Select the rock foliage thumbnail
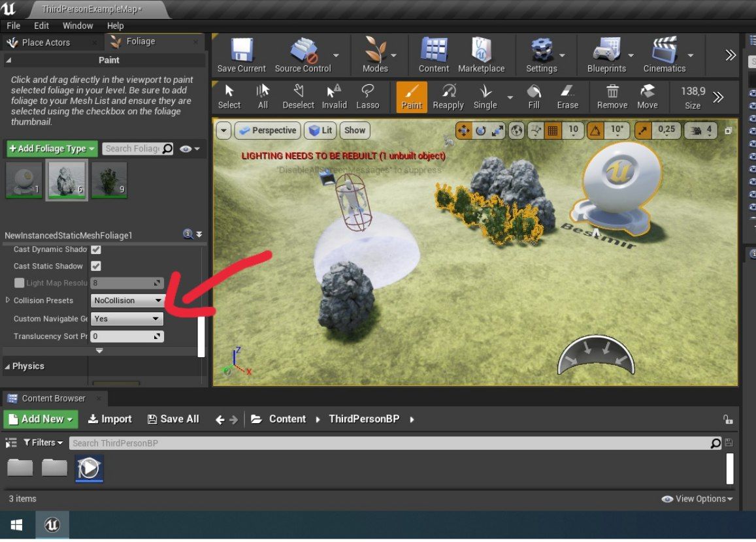Image resolution: width=756 pixels, height=542 pixels. (67, 180)
